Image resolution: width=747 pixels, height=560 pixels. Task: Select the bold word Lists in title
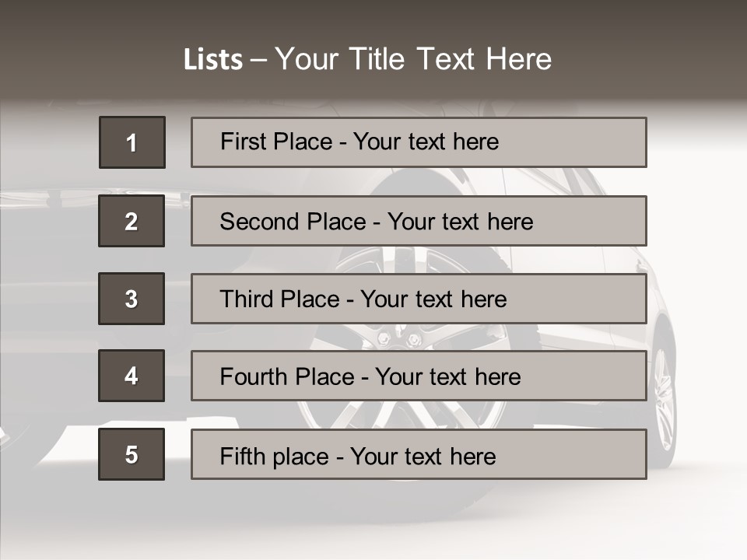pos(213,59)
